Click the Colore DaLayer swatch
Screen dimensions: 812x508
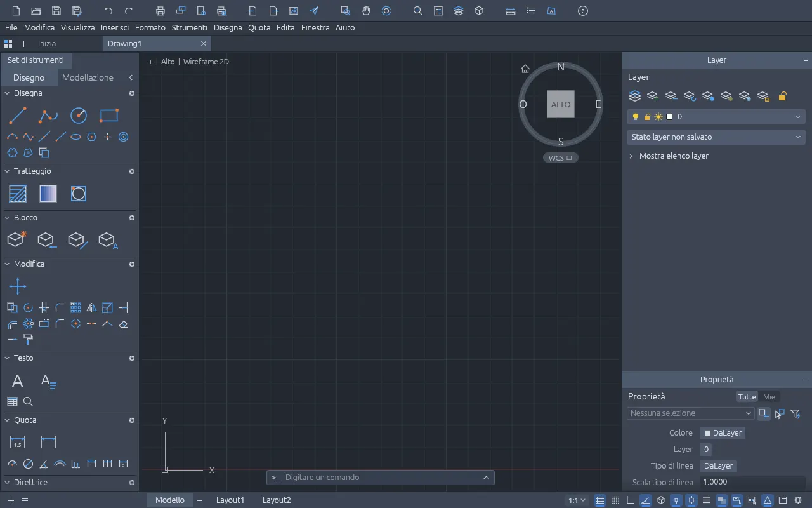click(723, 433)
